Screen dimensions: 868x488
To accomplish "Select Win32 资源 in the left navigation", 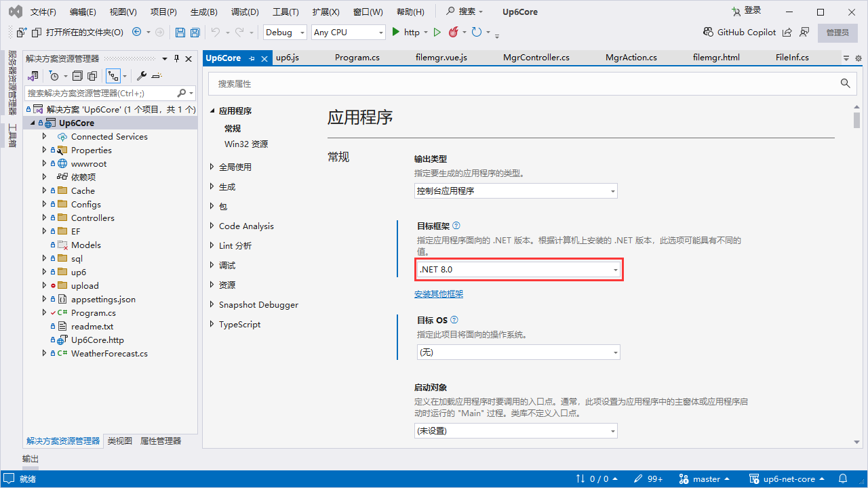I will click(246, 144).
